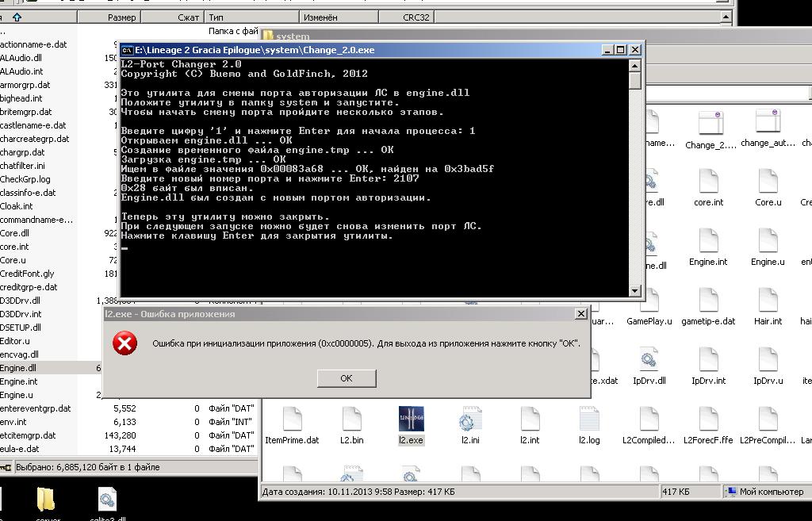Click the console window scrollbar down arrow
812x521 pixels.
[x=635, y=290]
